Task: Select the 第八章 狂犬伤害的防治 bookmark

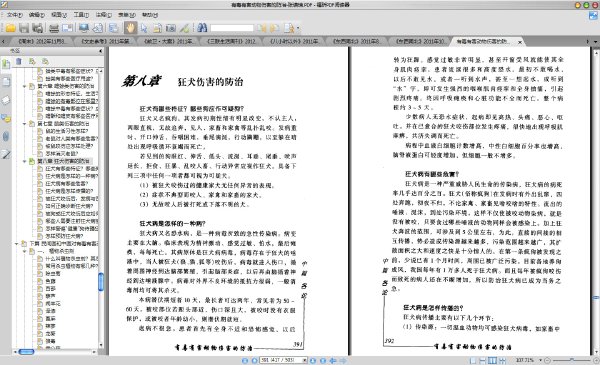Action: [63, 161]
